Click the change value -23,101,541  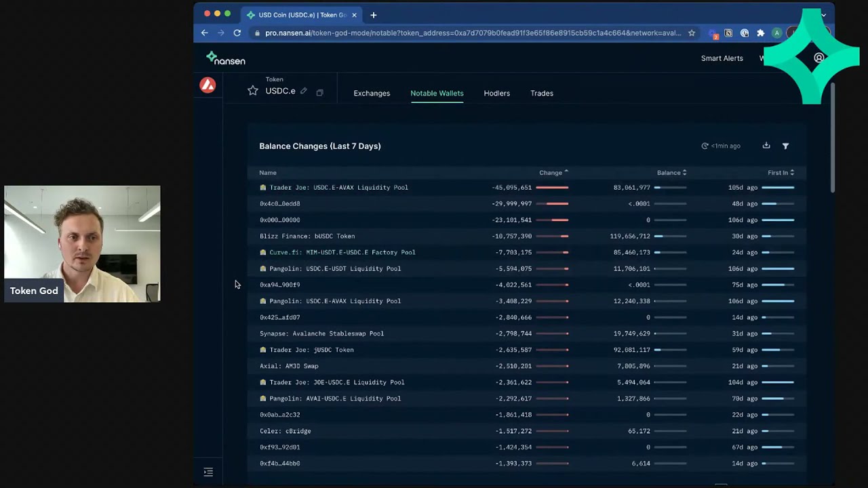512,220
